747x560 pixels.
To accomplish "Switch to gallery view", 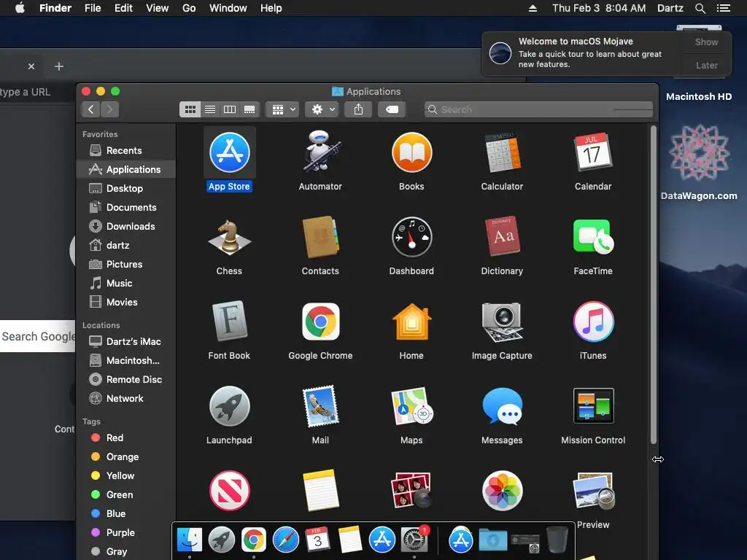I will tap(249, 109).
